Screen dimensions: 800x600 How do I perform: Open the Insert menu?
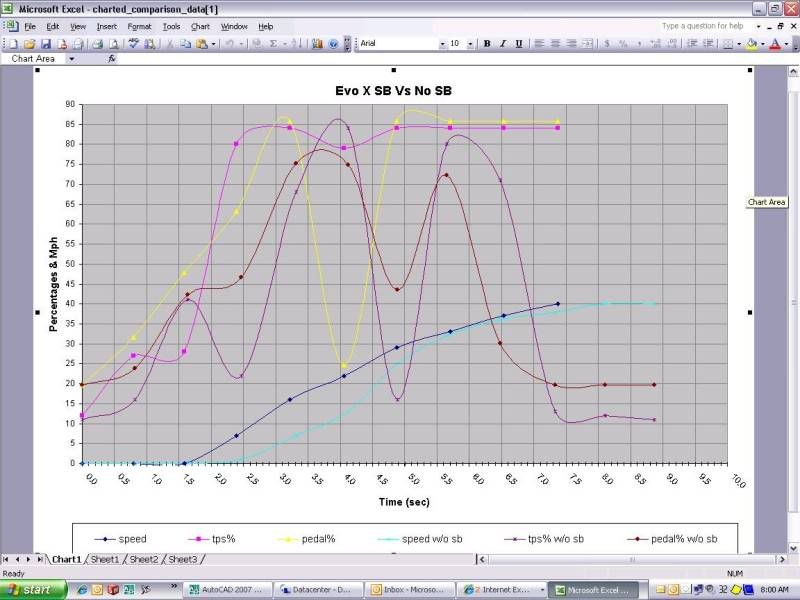[x=107, y=27]
